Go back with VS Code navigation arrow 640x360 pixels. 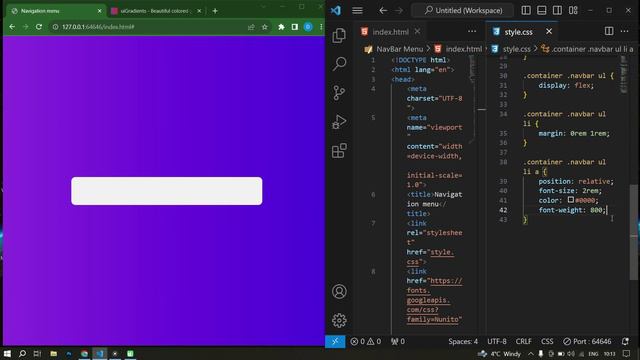coord(383,10)
